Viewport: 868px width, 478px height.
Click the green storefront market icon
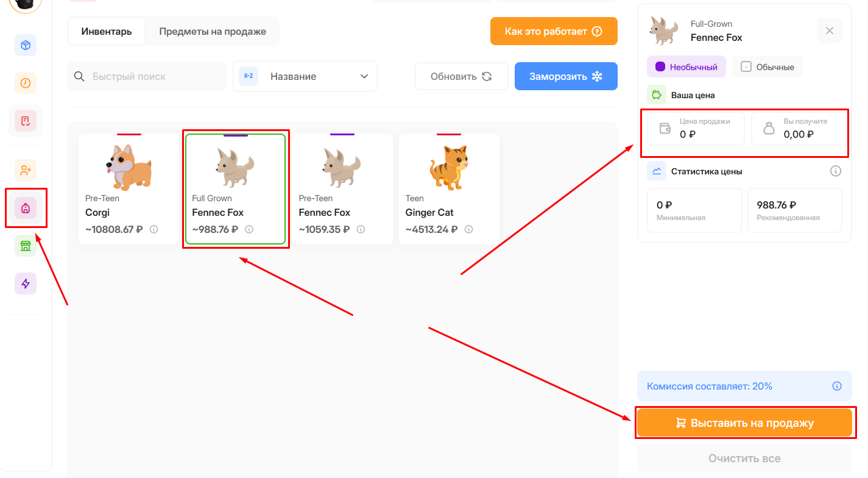coord(26,246)
